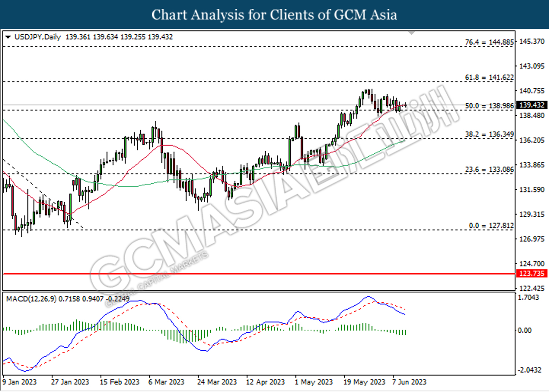
Task: Click the 136.205 price axis value
Action: point(532,140)
